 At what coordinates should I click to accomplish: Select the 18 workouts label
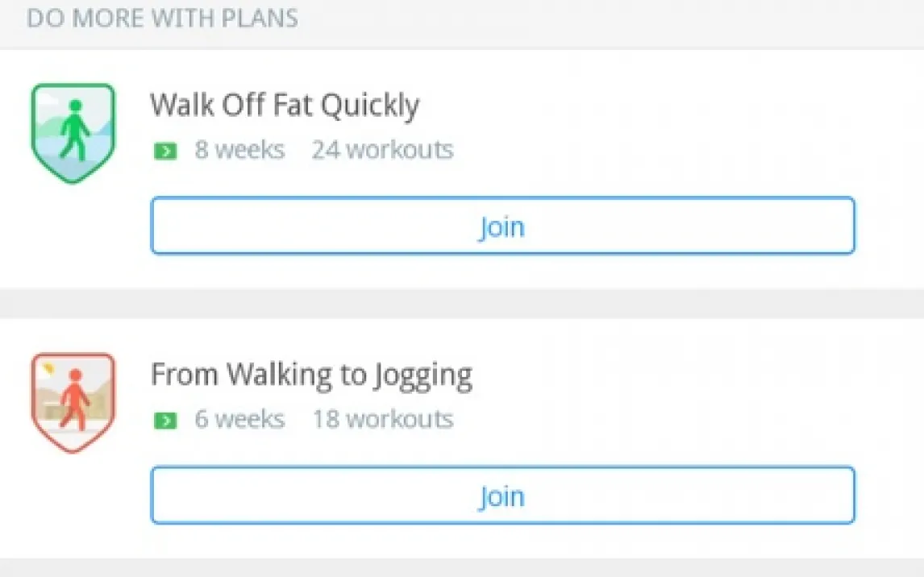[x=382, y=419]
